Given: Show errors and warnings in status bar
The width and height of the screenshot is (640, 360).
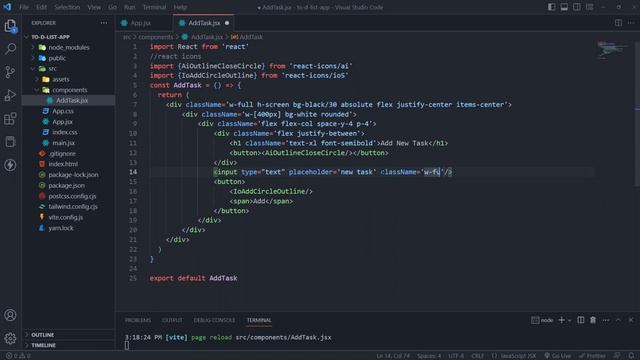Looking at the screenshot, I should click(18, 356).
